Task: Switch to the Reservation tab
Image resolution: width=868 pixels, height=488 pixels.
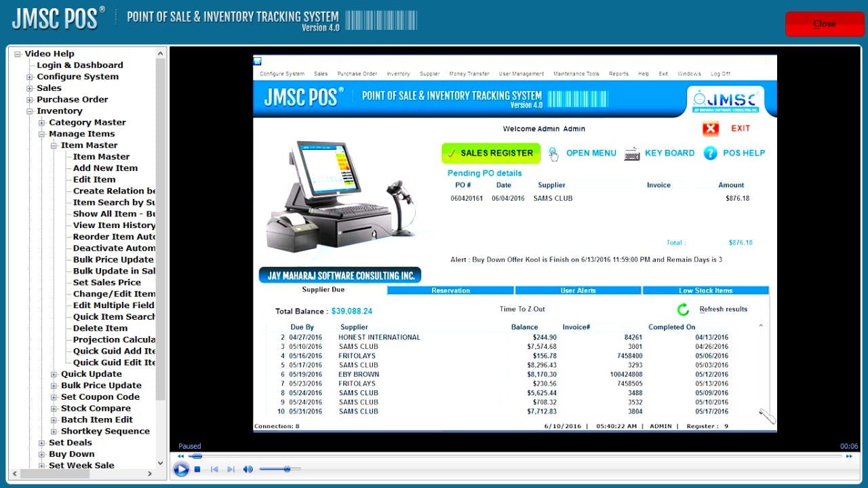Action: 452,290
